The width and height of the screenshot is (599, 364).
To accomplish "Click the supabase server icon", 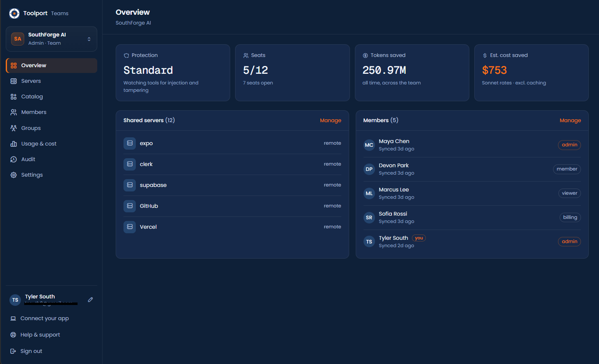I will click(130, 185).
